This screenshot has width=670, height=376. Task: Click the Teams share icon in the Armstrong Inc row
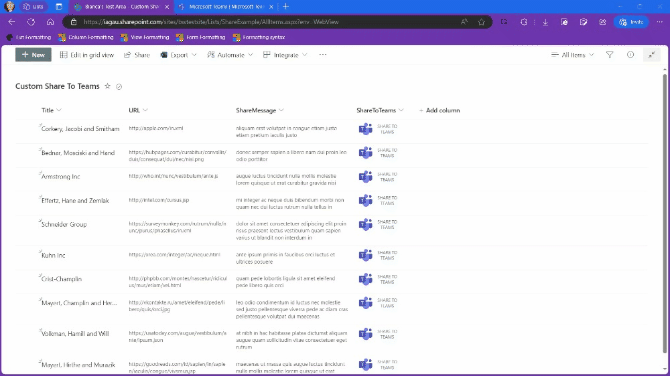click(365, 176)
